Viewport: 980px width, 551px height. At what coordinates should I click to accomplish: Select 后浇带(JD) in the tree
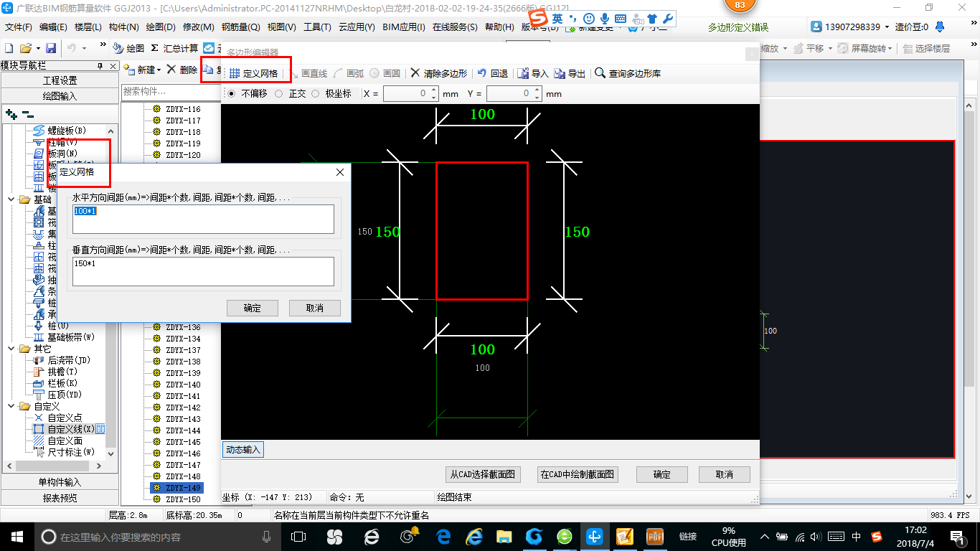(62, 360)
